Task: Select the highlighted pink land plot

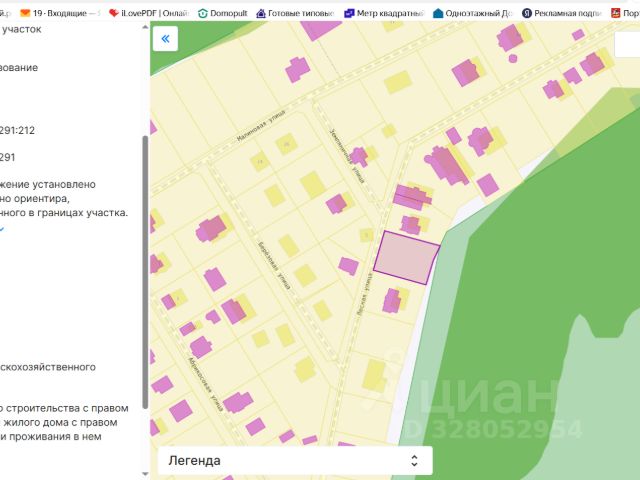Action: 406,258
